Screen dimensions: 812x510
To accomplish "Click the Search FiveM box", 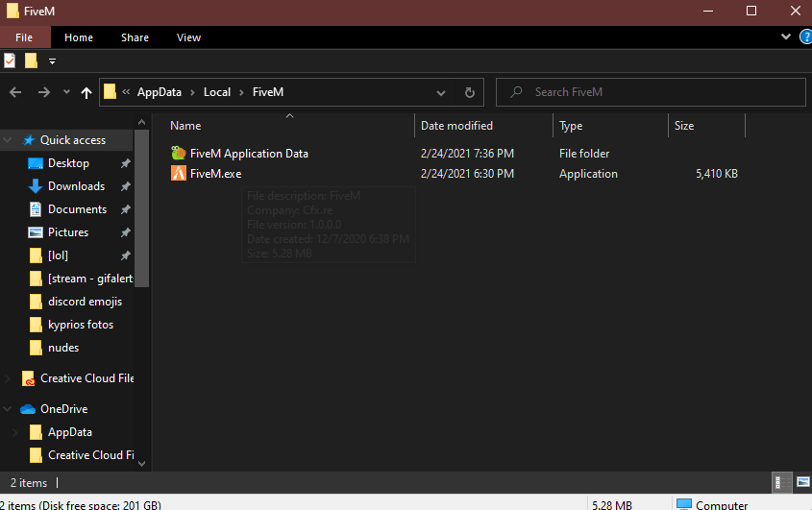I will [651, 92].
